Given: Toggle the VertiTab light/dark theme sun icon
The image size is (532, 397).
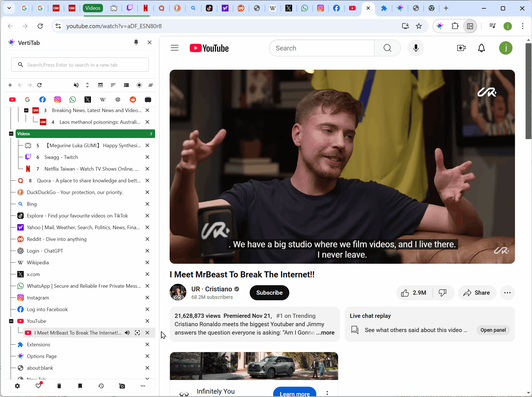Looking at the screenshot, I should coord(139,85).
